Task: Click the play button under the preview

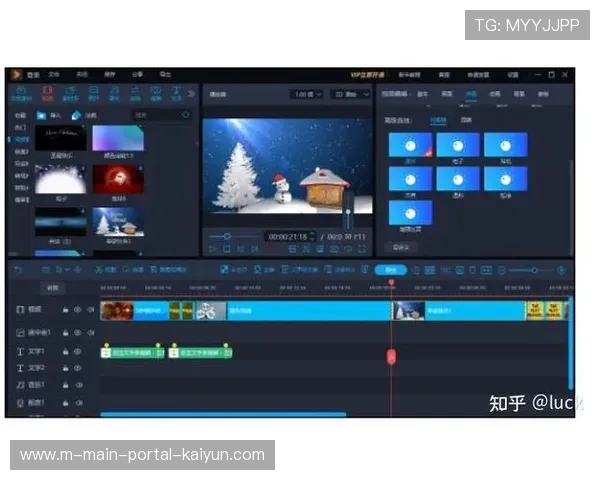Action: click(x=212, y=249)
